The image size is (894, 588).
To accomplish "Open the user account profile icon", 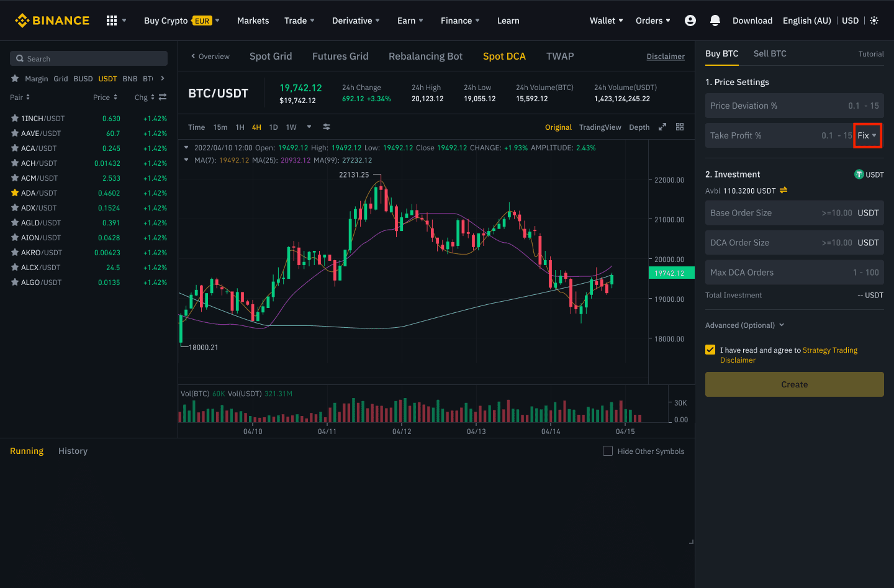I will pyautogui.click(x=690, y=20).
